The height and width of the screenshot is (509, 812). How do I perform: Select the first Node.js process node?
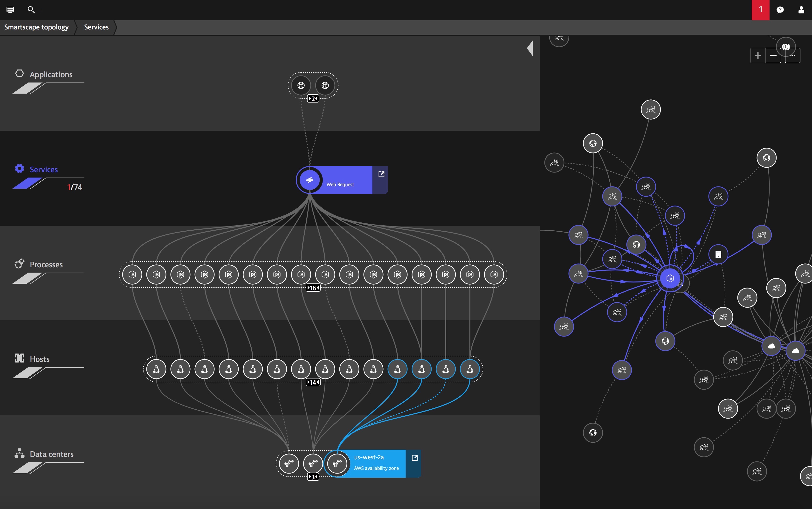(x=132, y=275)
